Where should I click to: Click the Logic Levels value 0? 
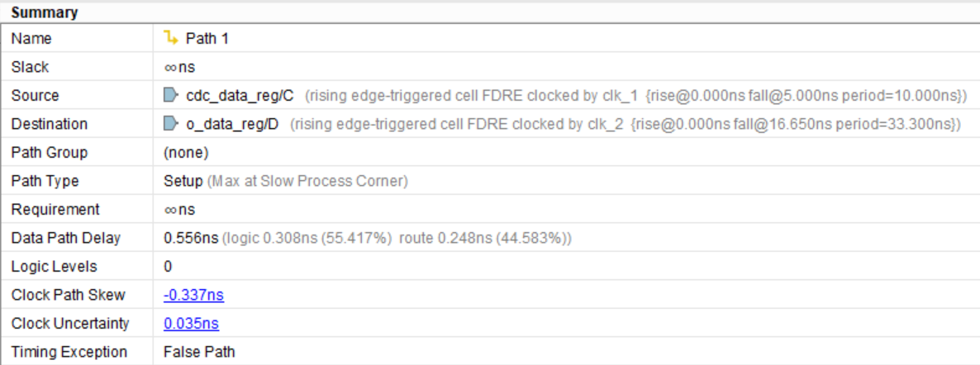tap(168, 267)
